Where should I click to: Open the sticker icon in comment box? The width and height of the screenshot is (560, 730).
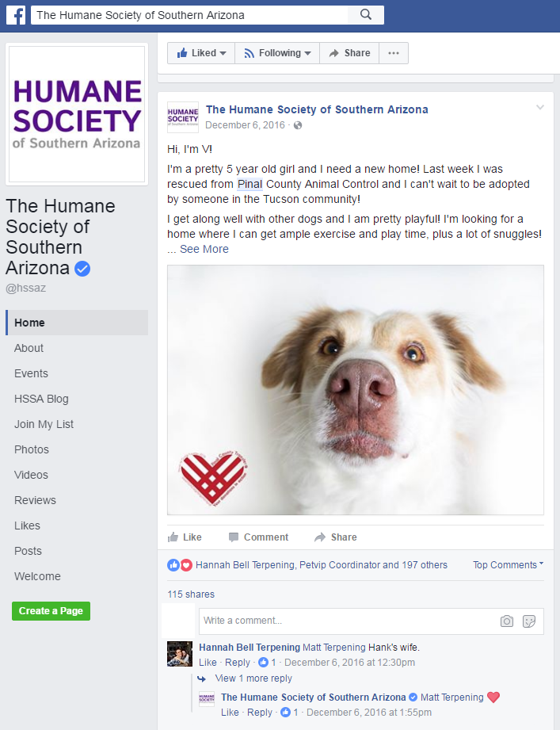point(529,621)
